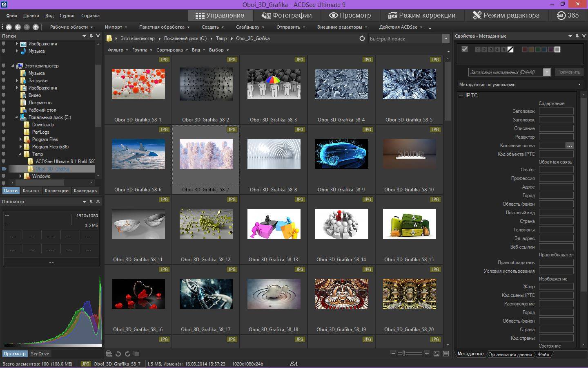Pin the Свойства - Метаданные panel
The height and width of the screenshot is (368, 588).
[x=577, y=36]
